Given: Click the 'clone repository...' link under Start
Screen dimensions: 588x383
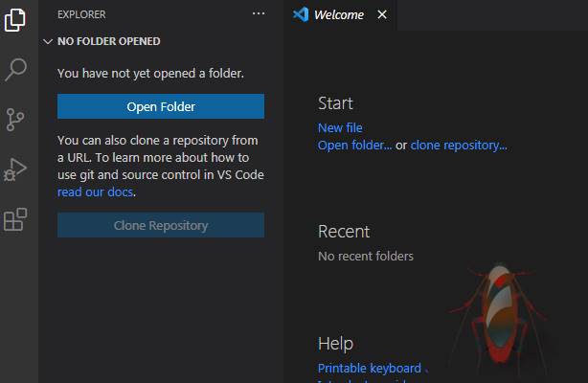Looking at the screenshot, I should pyautogui.click(x=459, y=146).
